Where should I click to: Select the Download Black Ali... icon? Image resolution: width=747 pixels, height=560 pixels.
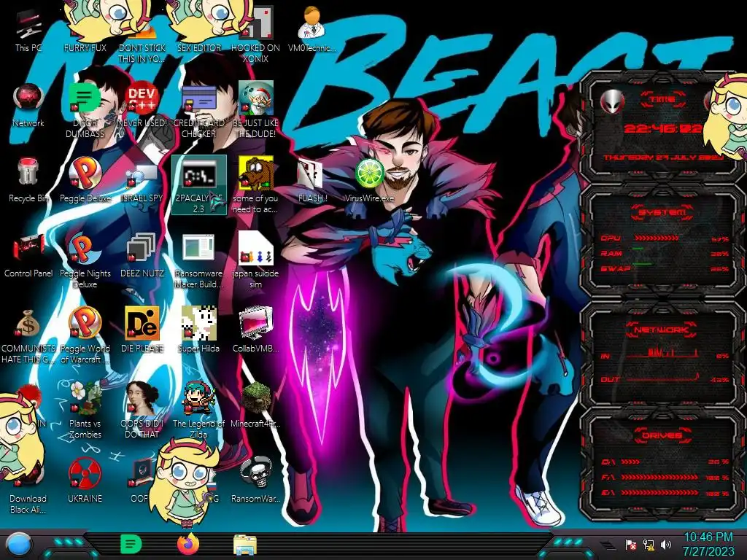28,486
